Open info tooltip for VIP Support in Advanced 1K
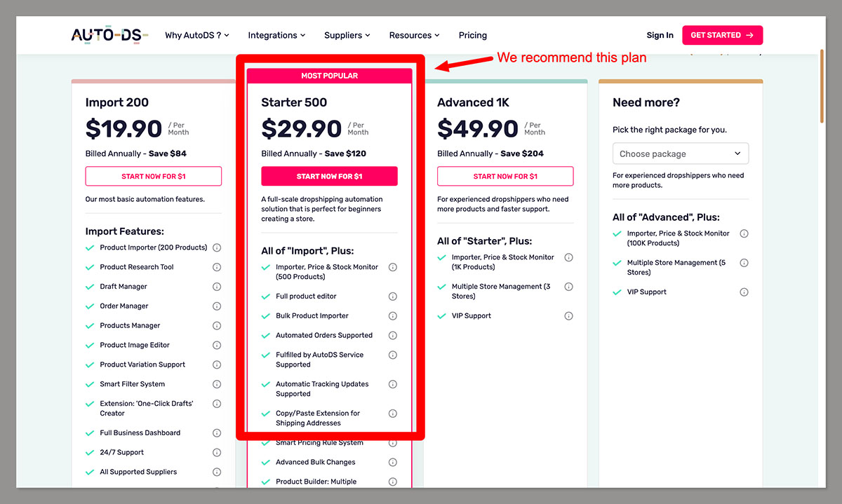This screenshot has width=842, height=504. coord(568,315)
